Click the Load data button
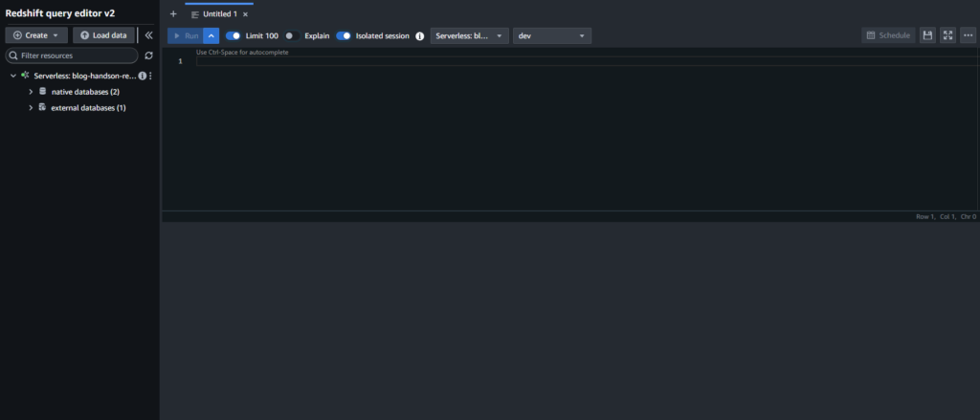 [x=103, y=35]
